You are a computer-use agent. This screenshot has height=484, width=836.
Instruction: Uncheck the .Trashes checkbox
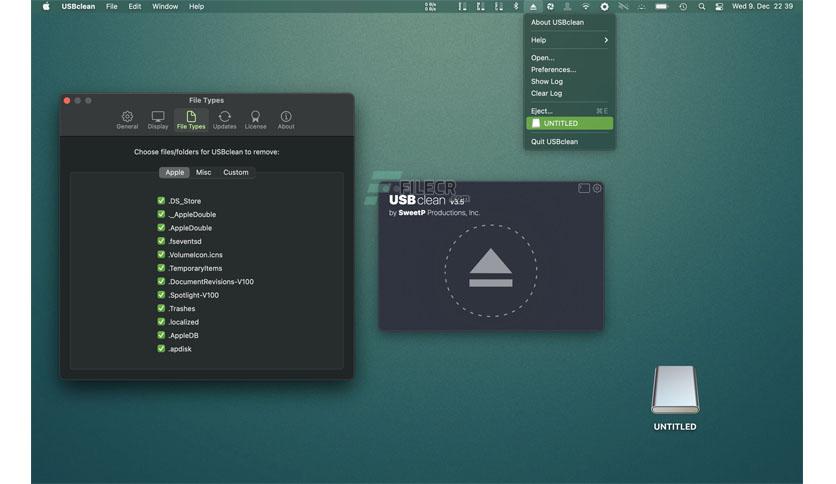pos(161,308)
